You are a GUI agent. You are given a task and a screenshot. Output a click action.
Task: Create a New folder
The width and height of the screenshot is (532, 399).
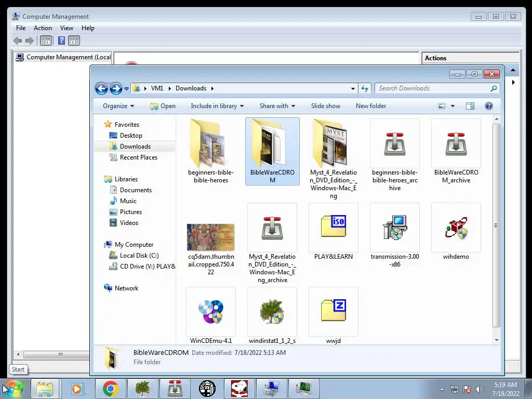click(371, 106)
